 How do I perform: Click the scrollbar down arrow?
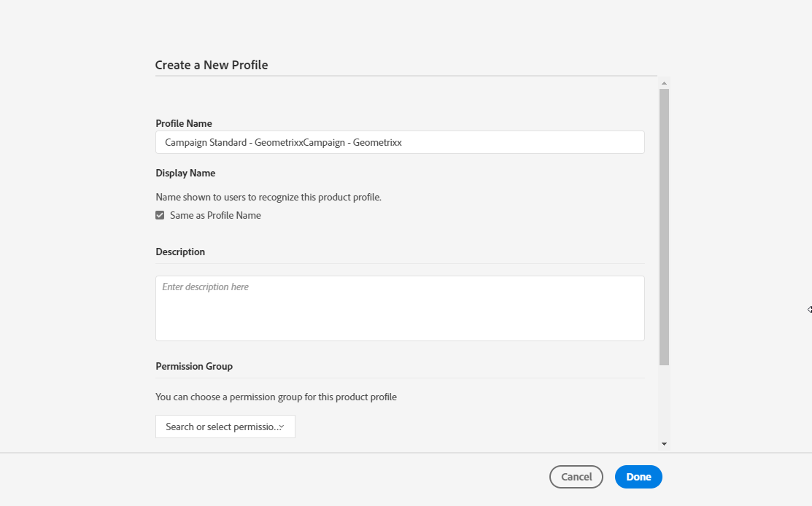(x=664, y=443)
